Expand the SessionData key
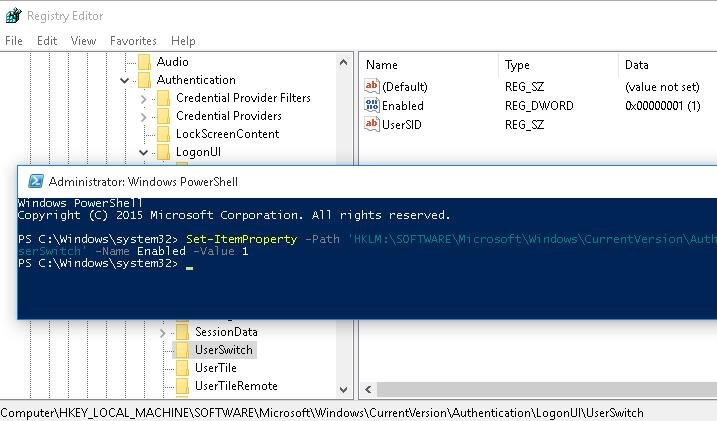717x421 pixels. point(163,333)
